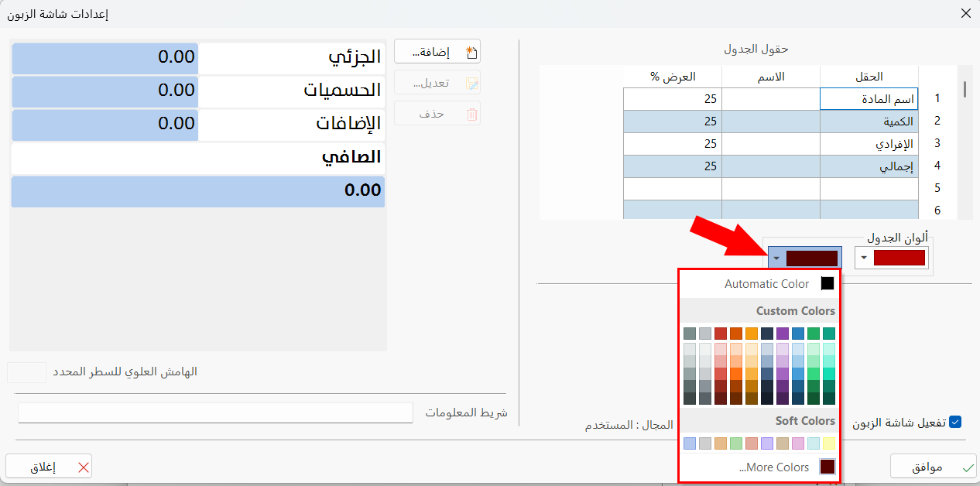Click the edit icon on the تعديل button
Viewport: 980px width, 486px height.
click(x=474, y=83)
